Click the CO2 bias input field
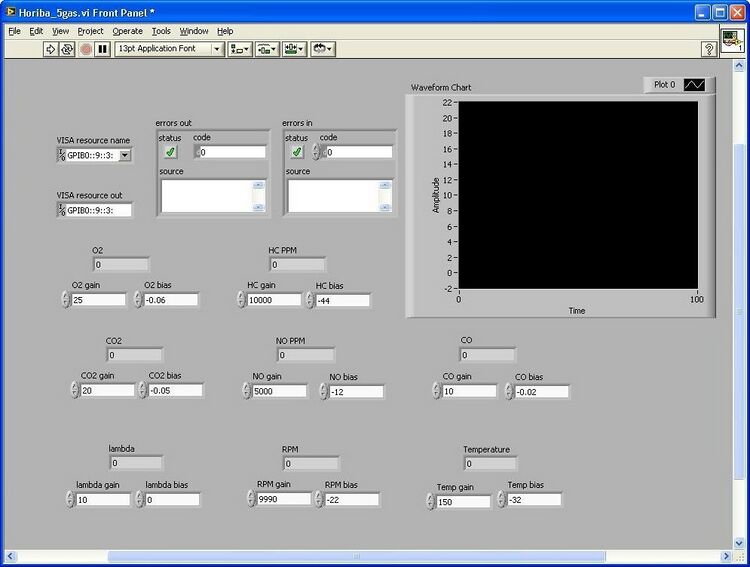Screen dimensions: 750x567 point(176,390)
